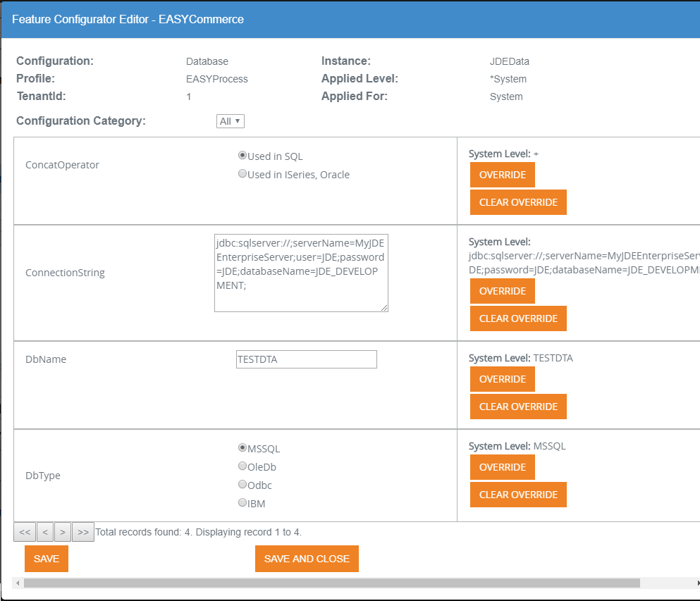Click the DbType row label

pos(43,476)
